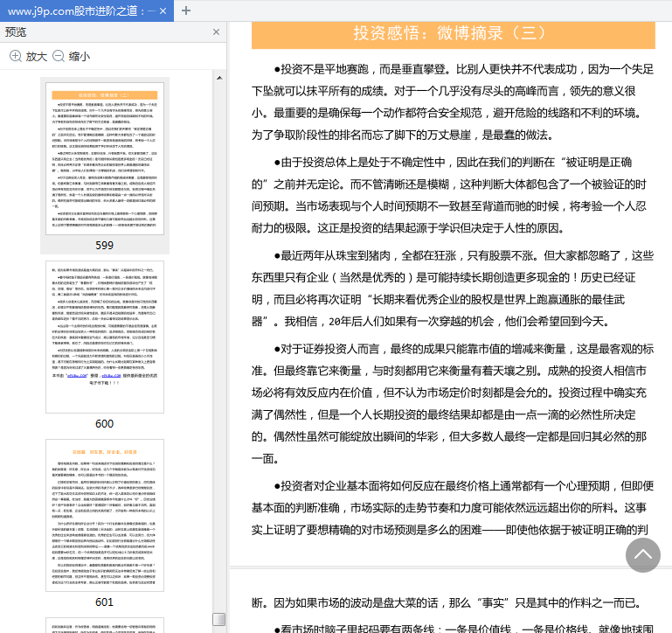Click the 放大 zoom-in magnifier icon

click(16, 56)
